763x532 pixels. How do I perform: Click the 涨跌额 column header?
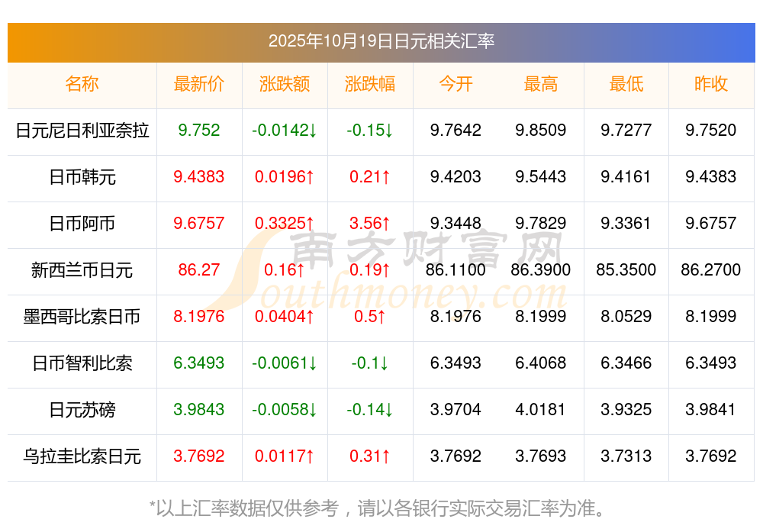pos(285,84)
